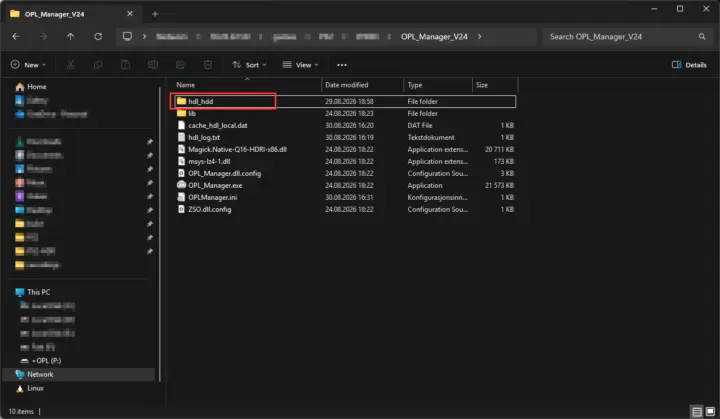Maximize the File Explorer window

(x=680, y=9)
